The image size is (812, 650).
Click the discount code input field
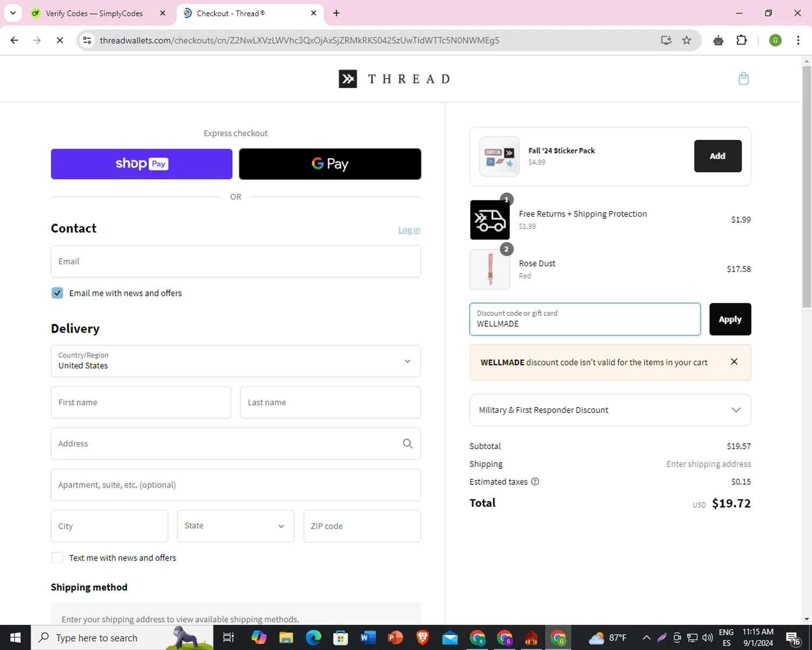click(x=585, y=319)
